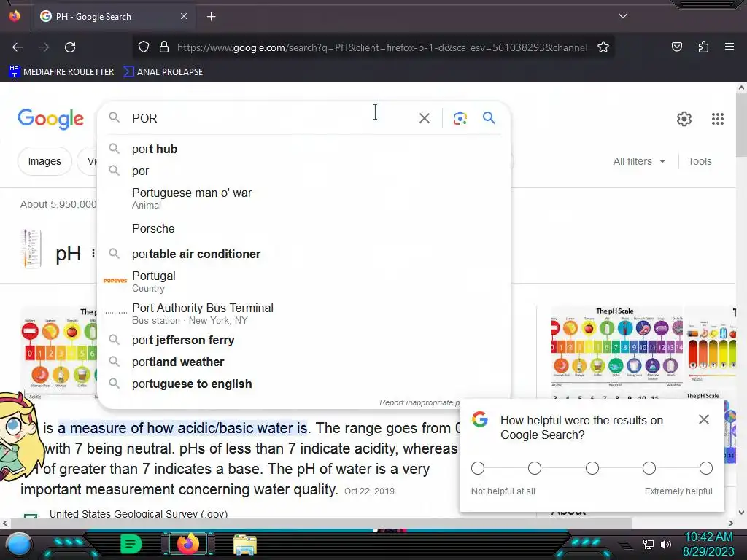Image resolution: width=747 pixels, height=560 pixels.
Task: Click Firefox icon in taskbar
Action: pyautogui.click(x=188, y=544)
